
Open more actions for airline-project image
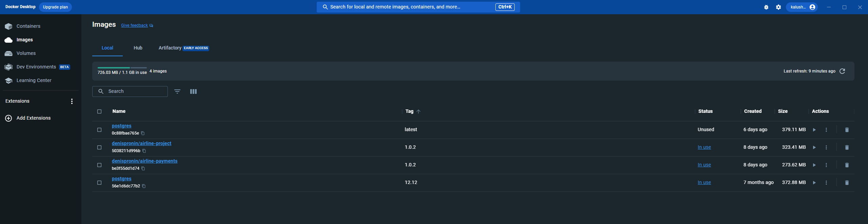point(826,147)
